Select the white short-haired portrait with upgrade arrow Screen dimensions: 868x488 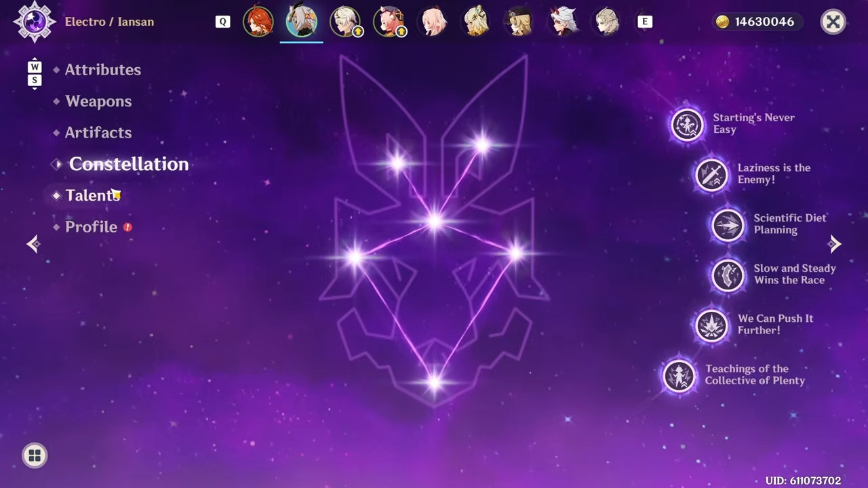[345, 22]
